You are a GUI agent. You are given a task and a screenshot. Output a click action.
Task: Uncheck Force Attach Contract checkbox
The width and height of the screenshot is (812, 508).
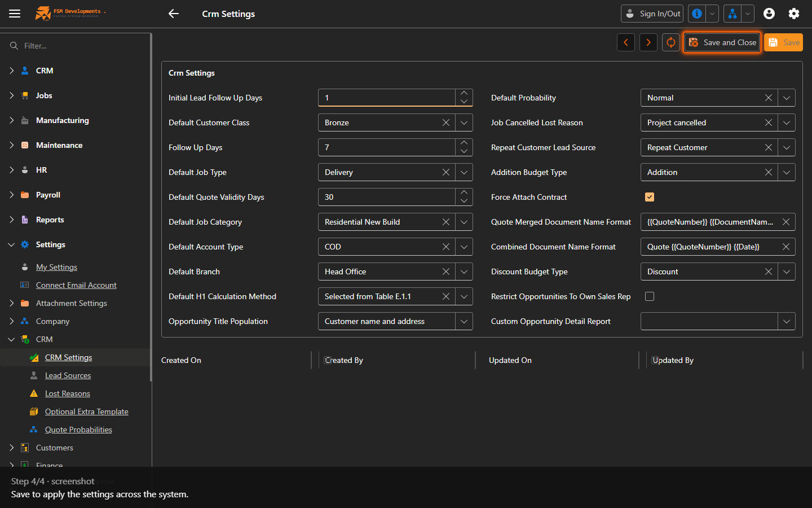point(650,197)
